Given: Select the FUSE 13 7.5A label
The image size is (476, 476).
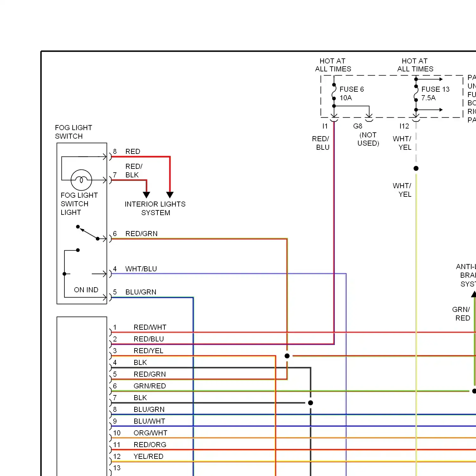Looking at the screenshot, I should pyautogui.click(x=435, y=93).
